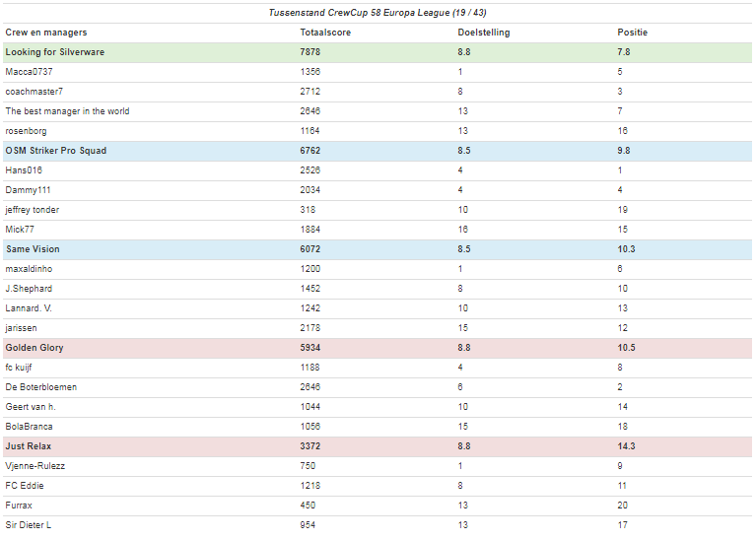Click on manager 'jeffrey tonder'
This screenshot has height=540, width=756.
pyautogui.click(x=33, y=210)
